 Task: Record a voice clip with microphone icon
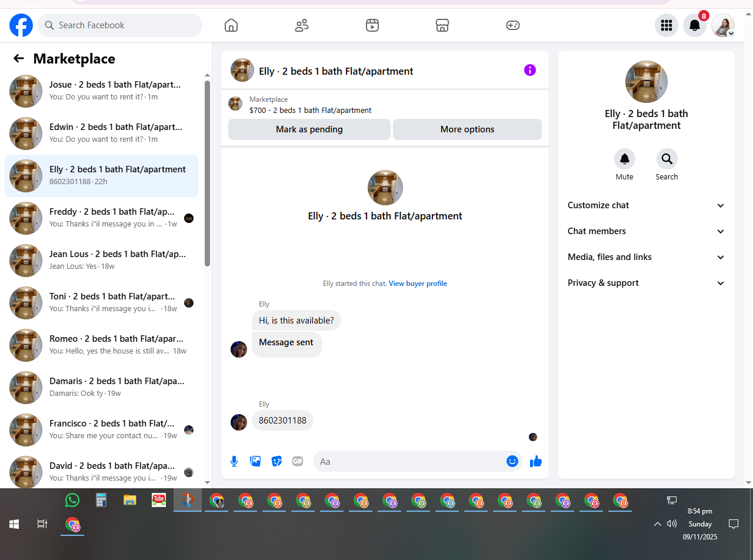tap(234, 461)
